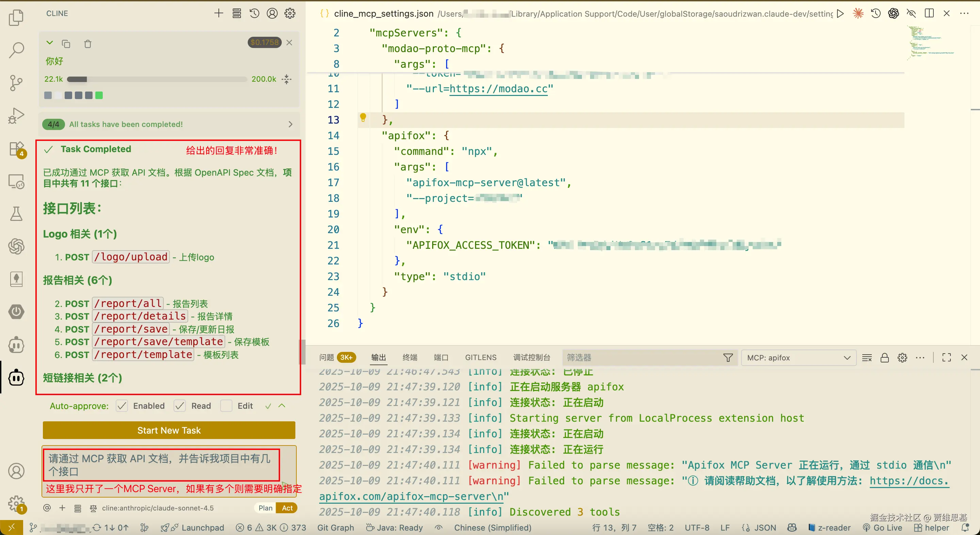Lock output scroll with lock icon
Image resolution: width=980 pixels, height=535 pixels.
(884, 358)
